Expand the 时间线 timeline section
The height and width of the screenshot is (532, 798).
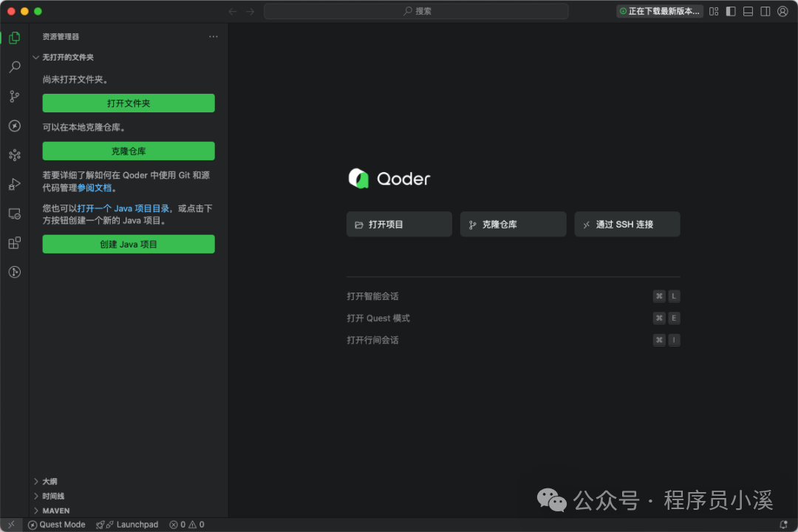point(52,496)
